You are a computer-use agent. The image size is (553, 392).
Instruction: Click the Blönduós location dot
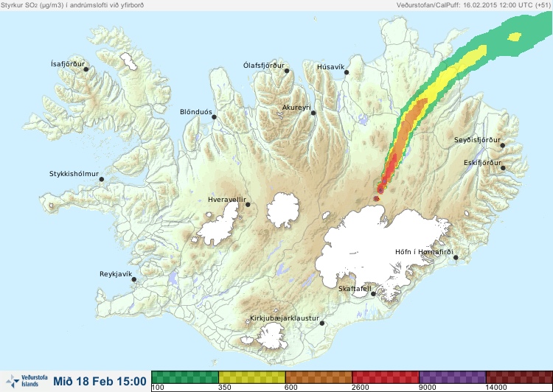click(x=214, y=116)
